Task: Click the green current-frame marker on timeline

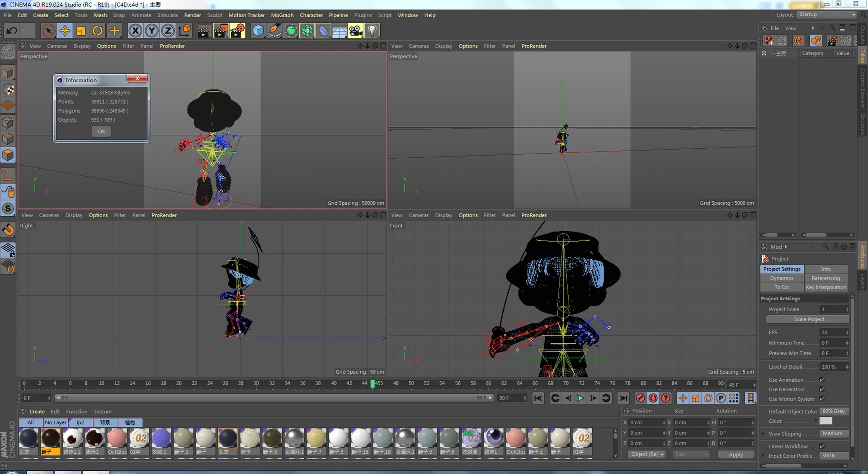Action: [x=373, y=384]
